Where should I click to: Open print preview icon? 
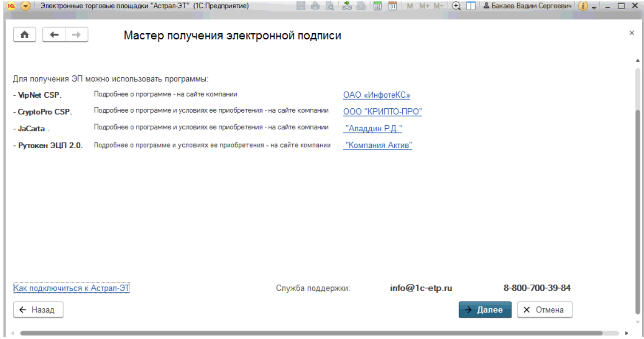(x=330, y=6)
